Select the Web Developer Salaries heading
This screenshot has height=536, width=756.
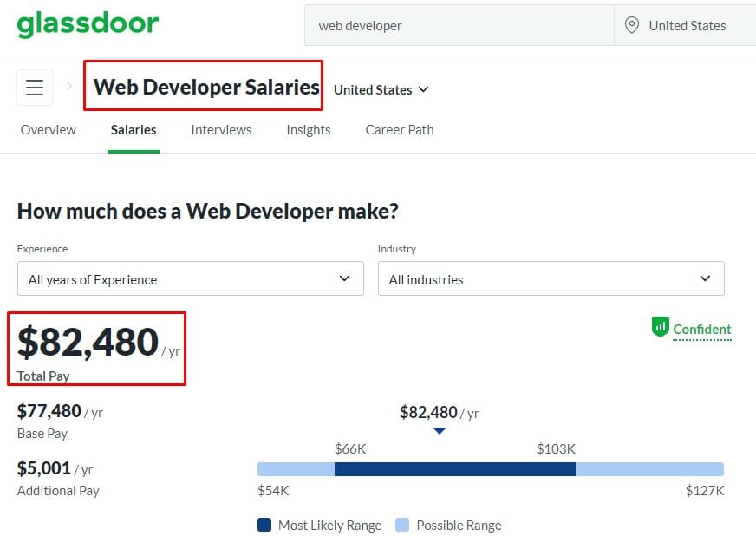206,87
